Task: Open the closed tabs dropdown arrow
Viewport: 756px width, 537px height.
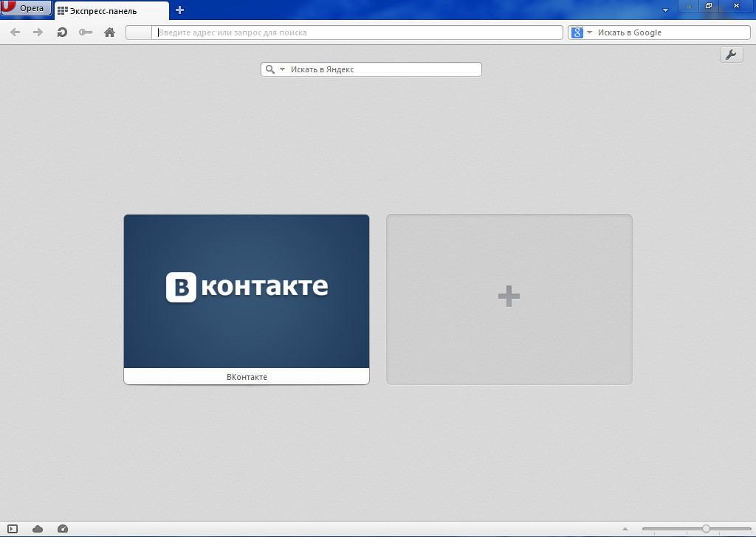Action: click(665, 10)
